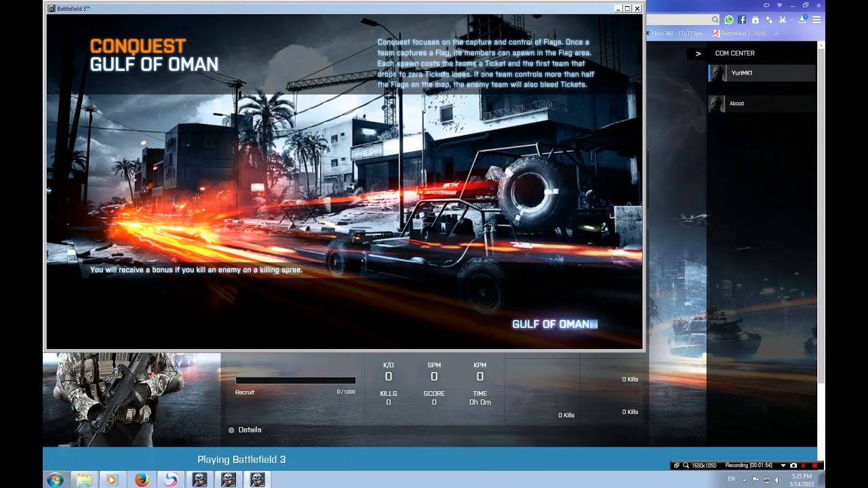Image resolution: width=868 pixels, height=488 pixels.
Task: Click the speech bubble icon in browser title bar
Action: coord(766,5)
